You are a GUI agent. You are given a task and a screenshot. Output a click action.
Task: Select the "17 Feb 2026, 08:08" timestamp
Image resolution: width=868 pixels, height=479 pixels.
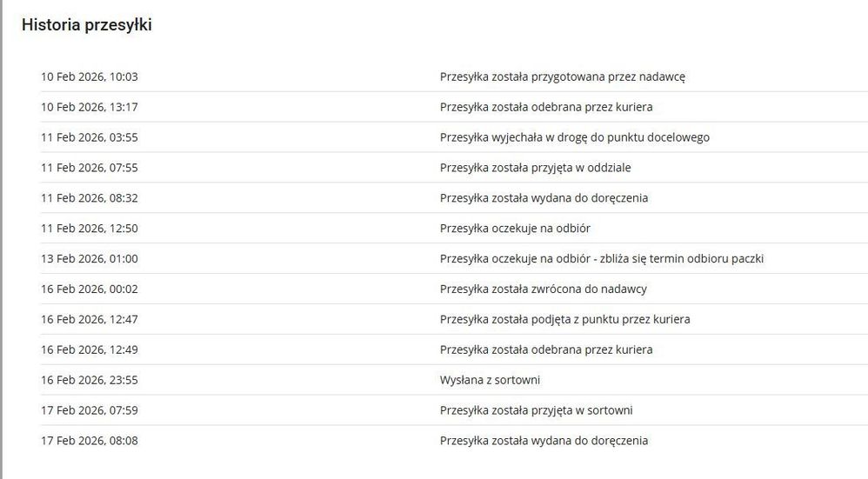point(89,441)
